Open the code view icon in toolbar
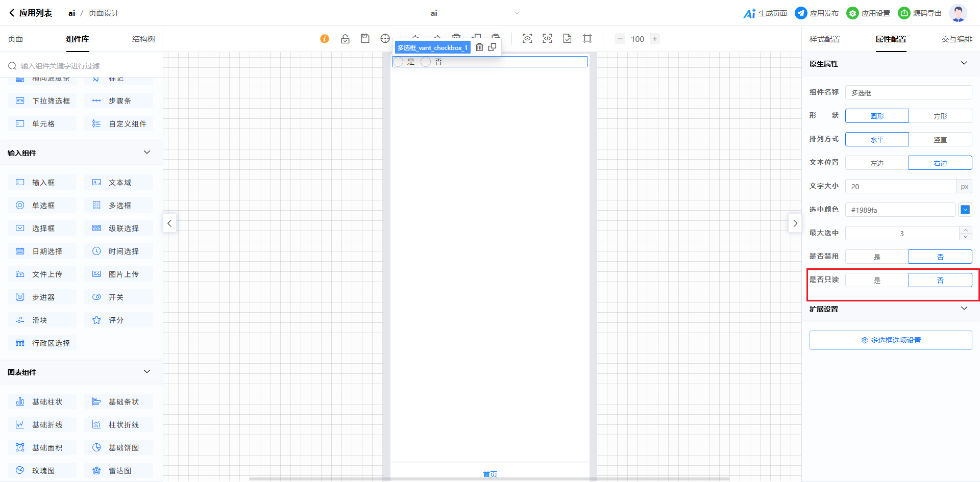Screen dimensions: 980x482 tap(547, 39)
